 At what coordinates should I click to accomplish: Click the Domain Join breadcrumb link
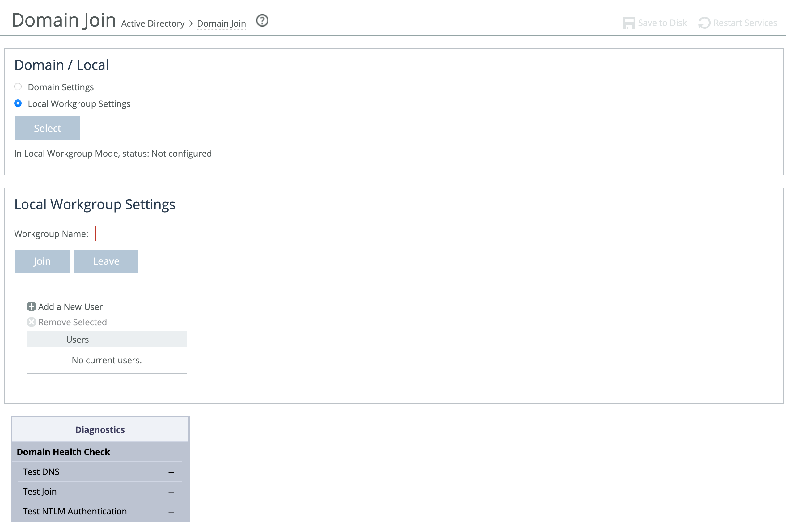coord(221,23)
